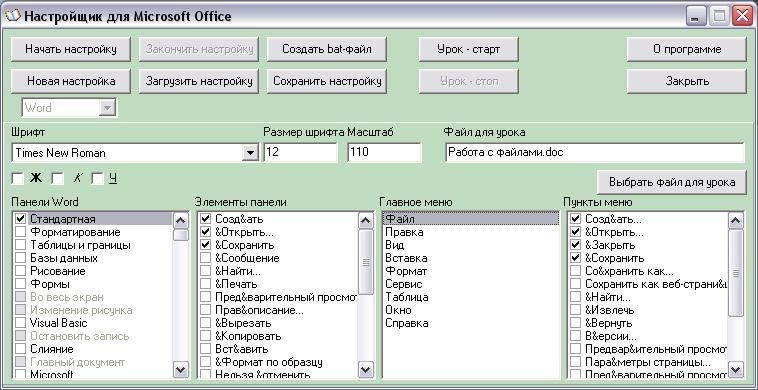Click Пункты меню scrollbar up arrow
This screenshot has width=758, height=390.
tap(736, 221)
